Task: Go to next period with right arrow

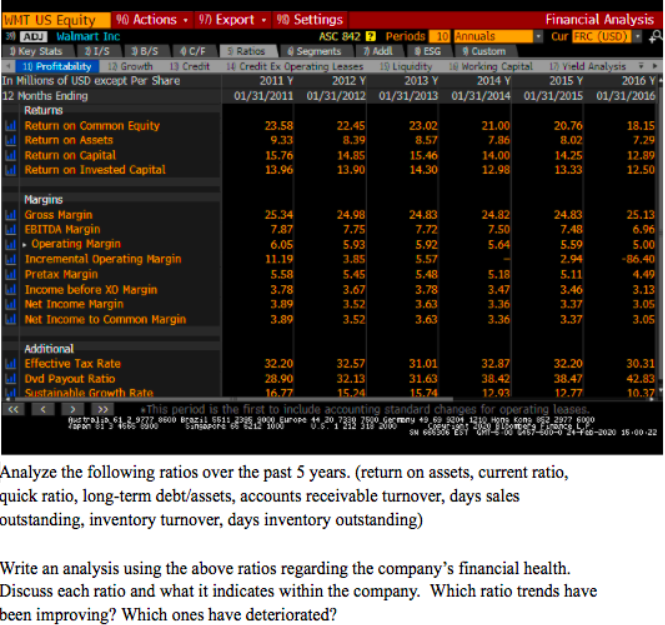Action: (73, 410)
